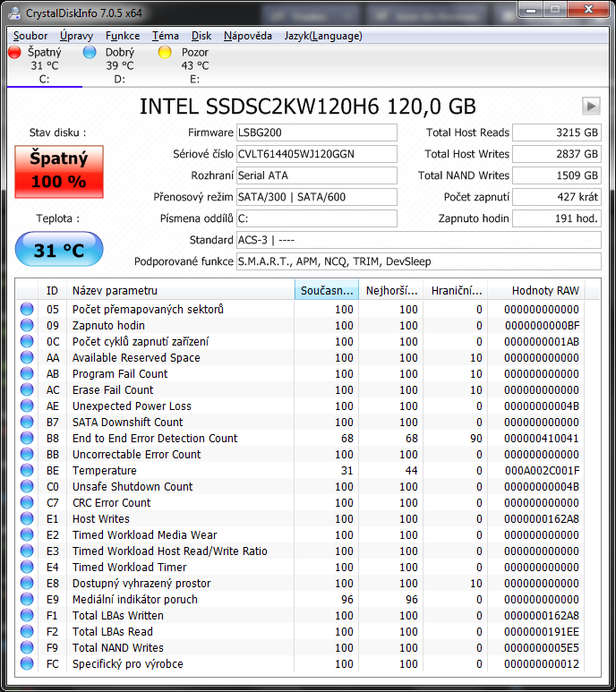Open the Téma menu
The image size is (616, 692).
point(166,36)
